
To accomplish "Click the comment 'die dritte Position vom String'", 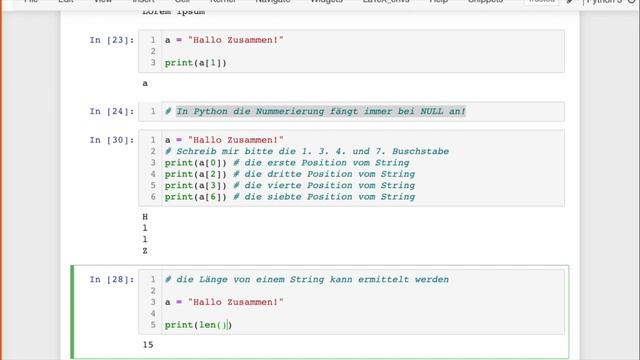I will click(324, 174).
